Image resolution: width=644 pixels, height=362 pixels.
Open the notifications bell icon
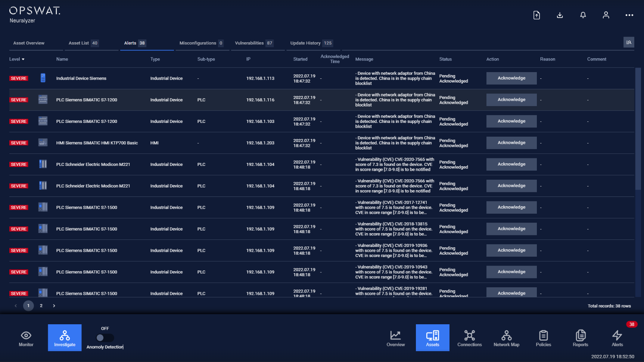tap(583, 15)
